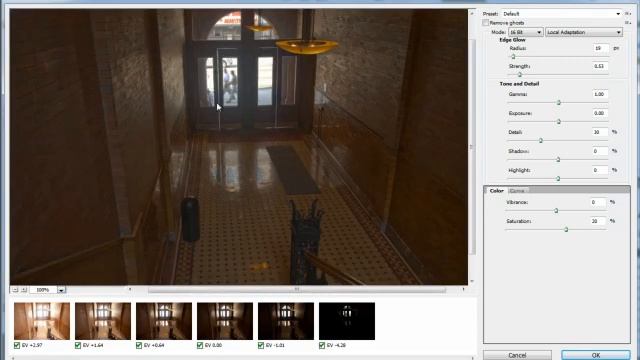Image resolution: width=640 pixels, height=360 pixels.
Task: Click the Cancel button
Action: (x=517, y=355)
